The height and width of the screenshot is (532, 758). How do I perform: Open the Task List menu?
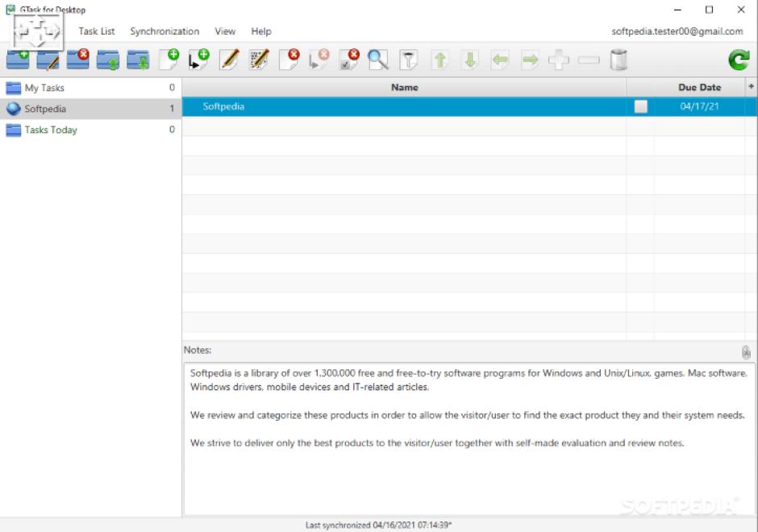click(97, 31)
